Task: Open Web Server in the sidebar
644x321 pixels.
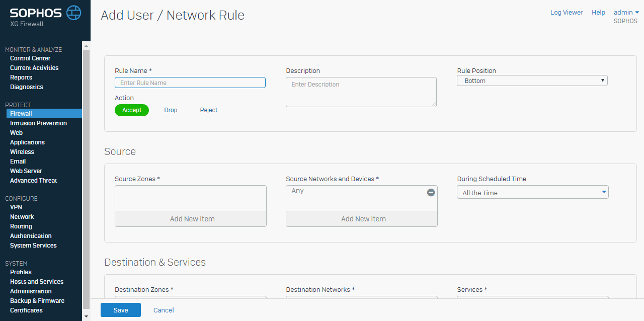Action: [x=26, y=171]
